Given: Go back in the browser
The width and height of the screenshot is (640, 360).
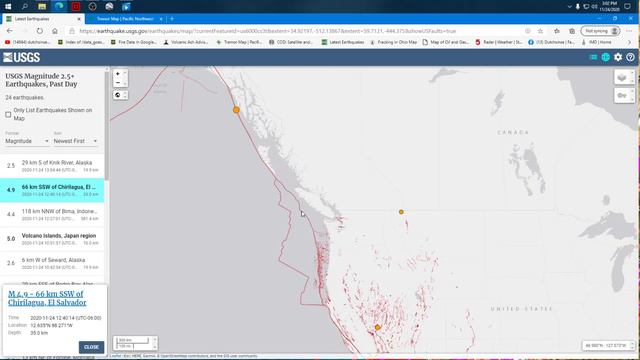Looking at the screenshot, I should click(x=9, y=31).
